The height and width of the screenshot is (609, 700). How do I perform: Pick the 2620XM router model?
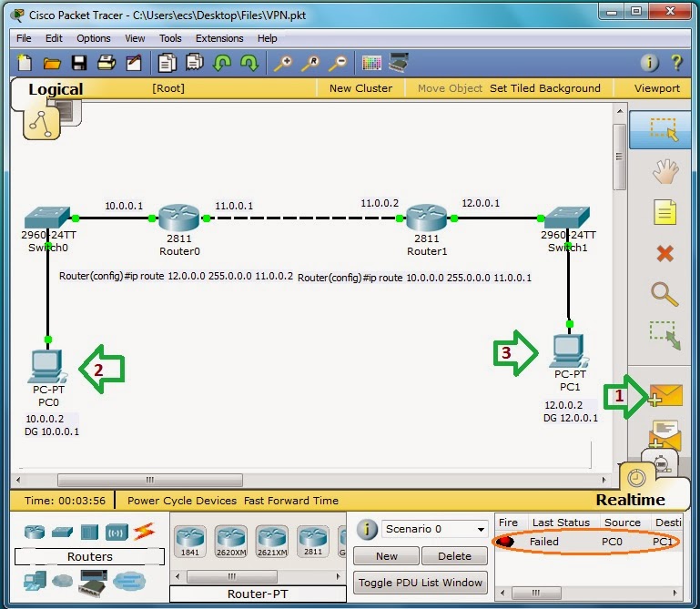[x=231, y=542]
